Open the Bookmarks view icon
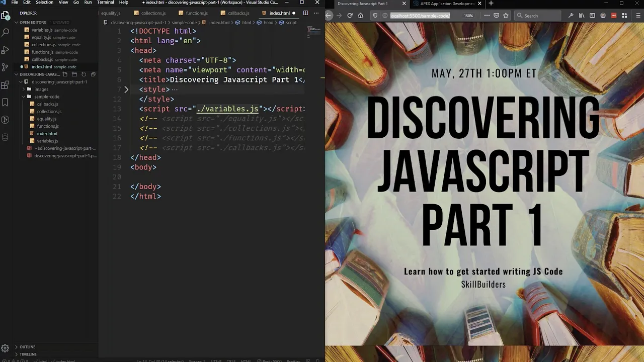Viewport: 644px width, 362px height. 5,102
